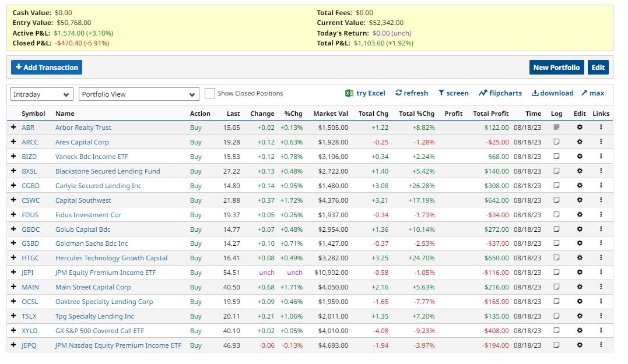Toggle Show Closed Positions checkbox
The image size is (628, 364).
click(x=210, y=93)
